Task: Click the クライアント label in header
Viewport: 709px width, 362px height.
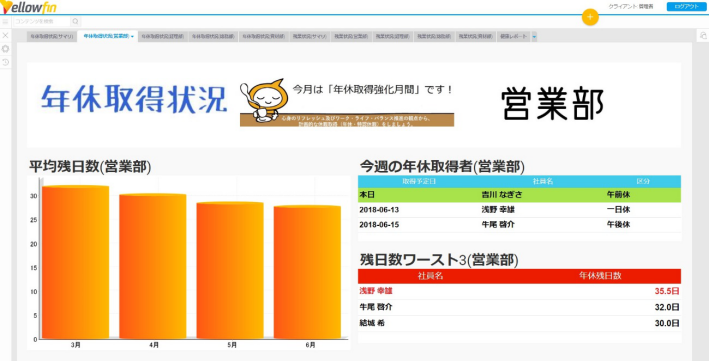Action: [x=622, y=7]
